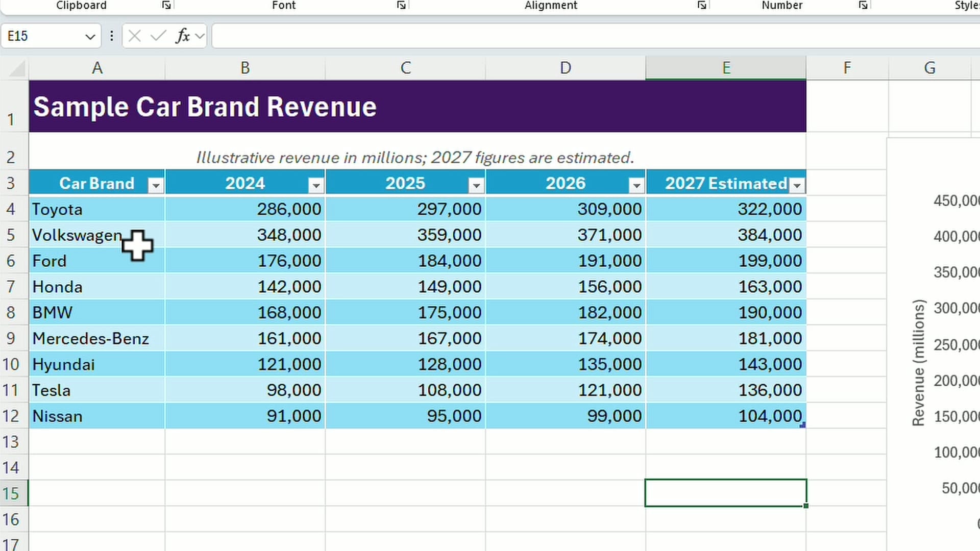980x551 pixels.
Task: Click the Name Box options dots
Action: (x=111, y=36)
